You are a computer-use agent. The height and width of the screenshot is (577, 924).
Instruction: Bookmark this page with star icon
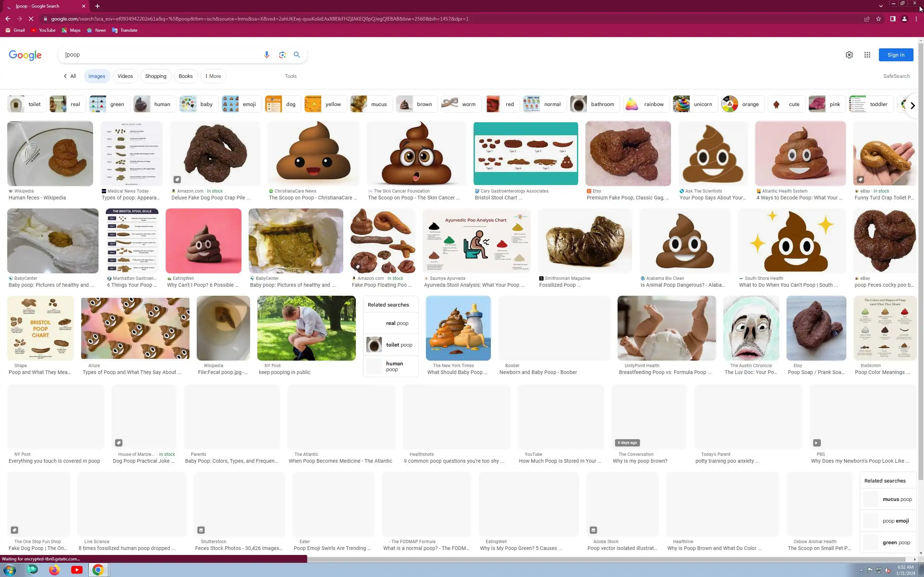pos(879,19)
